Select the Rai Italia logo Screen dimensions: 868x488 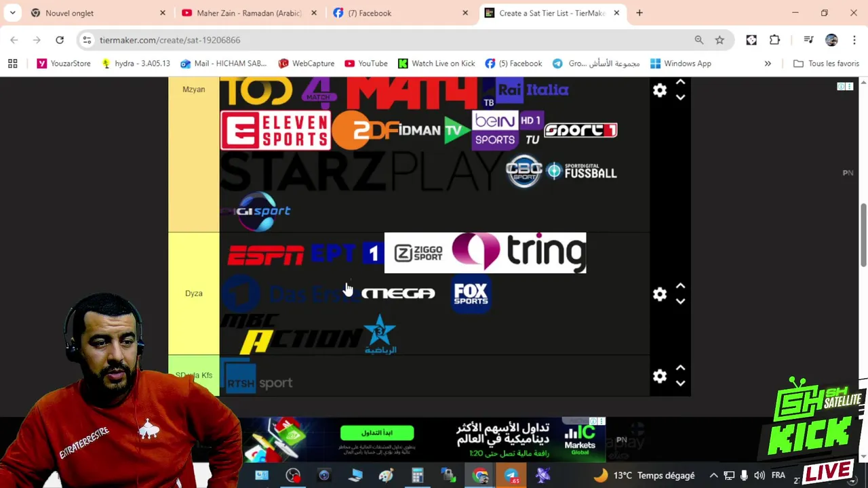pos(532,90)
